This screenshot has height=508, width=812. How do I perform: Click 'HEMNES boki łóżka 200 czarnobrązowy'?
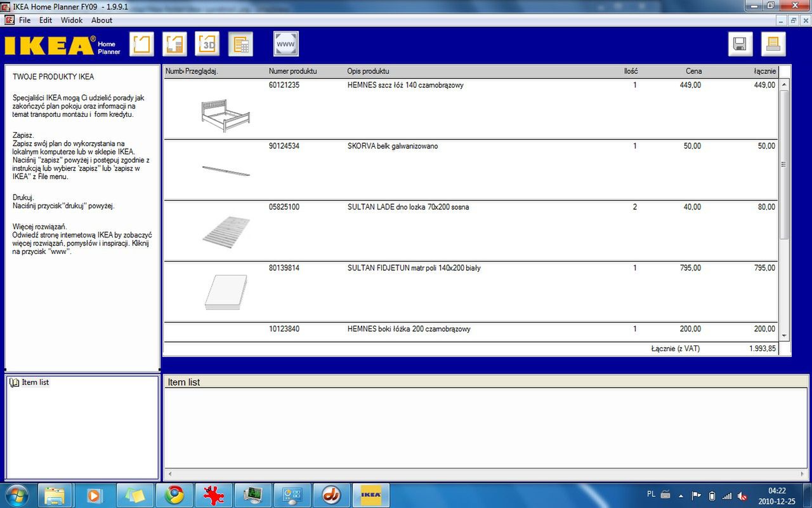pos(409,329)
